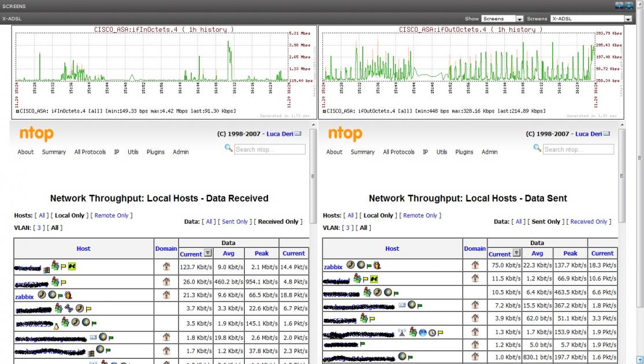The height and width of the screenshot is (364, 644).
Task: Click the magnifier icon in left ntop panel
Action: coord(229,148)
